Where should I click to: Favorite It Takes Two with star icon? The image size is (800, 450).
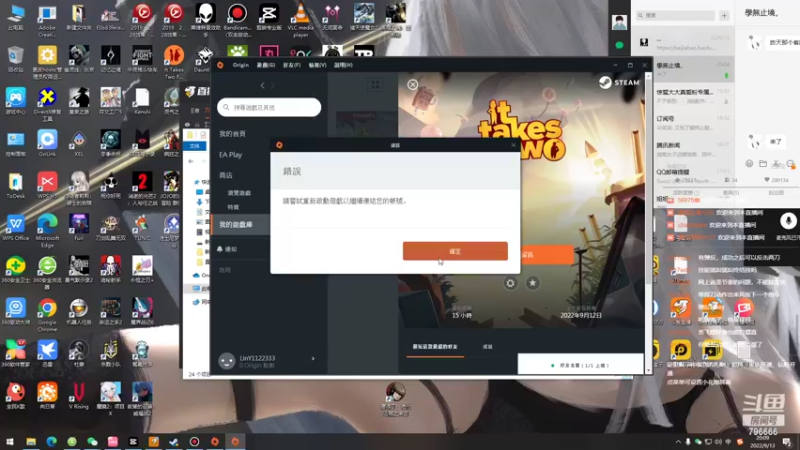pyautogui.click(x=533, y=283)
